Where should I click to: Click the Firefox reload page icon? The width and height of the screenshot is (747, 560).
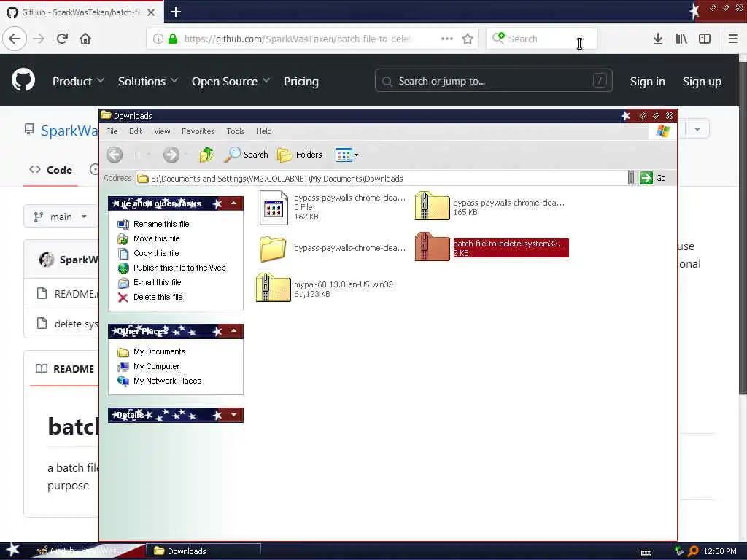(62, 39)
